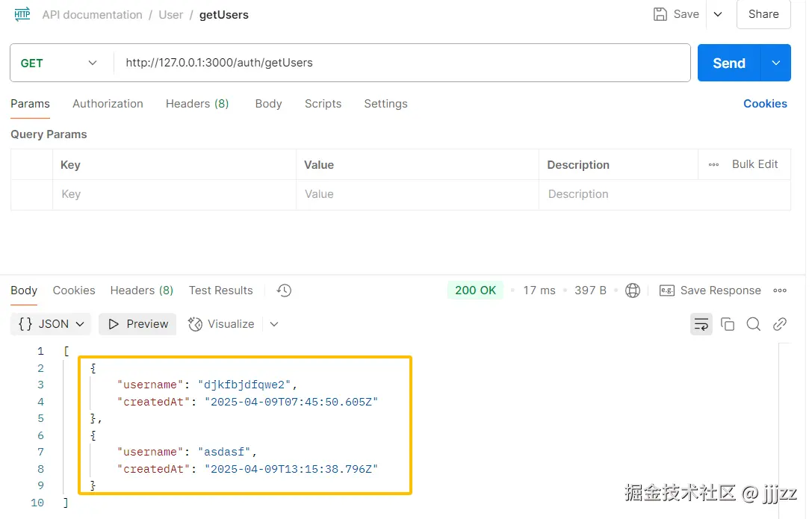Click the 2025-04-09T13:15:38.796Z timestamp

291,469
